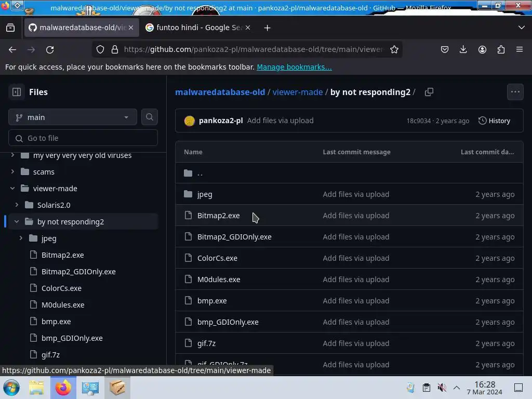Open the three-dots more options menu
Image resolution: width=532 pixels, height=399 pixels.
coord(515,92)
